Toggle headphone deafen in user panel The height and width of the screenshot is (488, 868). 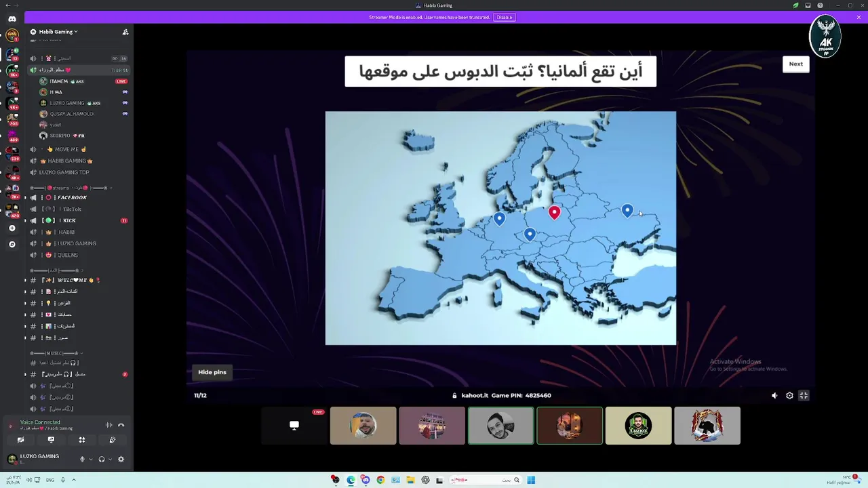[102, 459]
